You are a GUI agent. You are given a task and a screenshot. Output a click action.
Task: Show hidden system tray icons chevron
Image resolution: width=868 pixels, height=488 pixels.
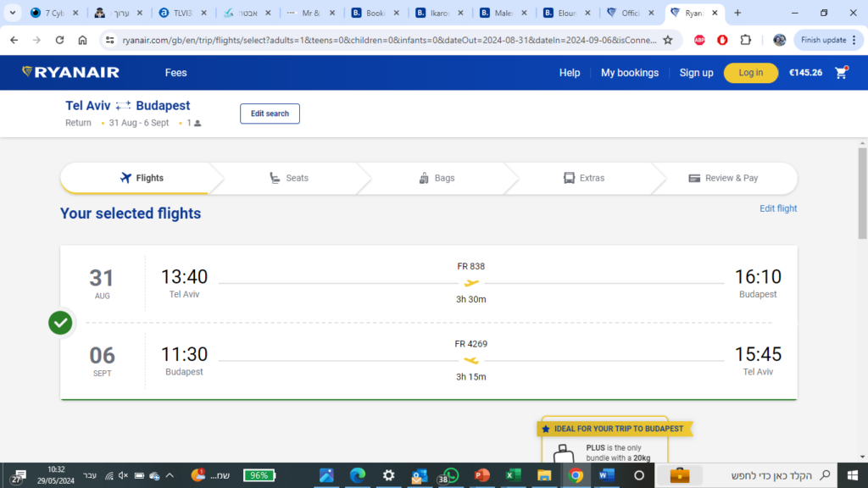pyautogui.click(x=170, y=475)
